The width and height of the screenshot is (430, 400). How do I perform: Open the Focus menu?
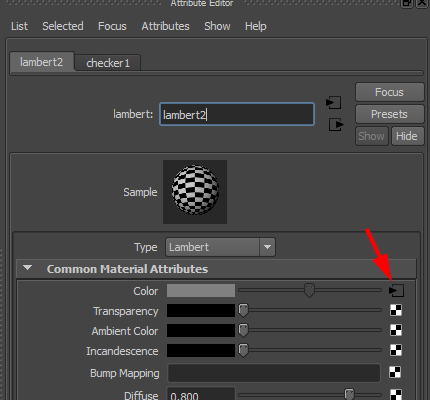tap(112, 26)
